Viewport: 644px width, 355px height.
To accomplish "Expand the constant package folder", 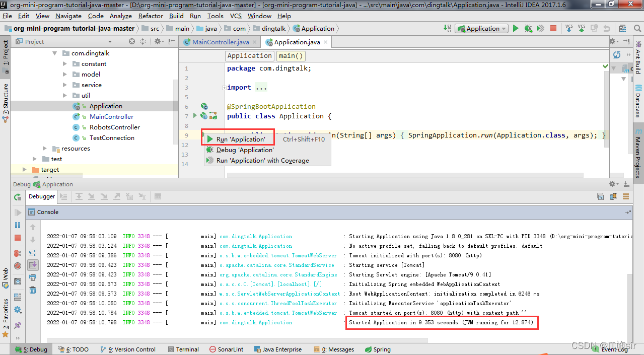I will [65, 64].
